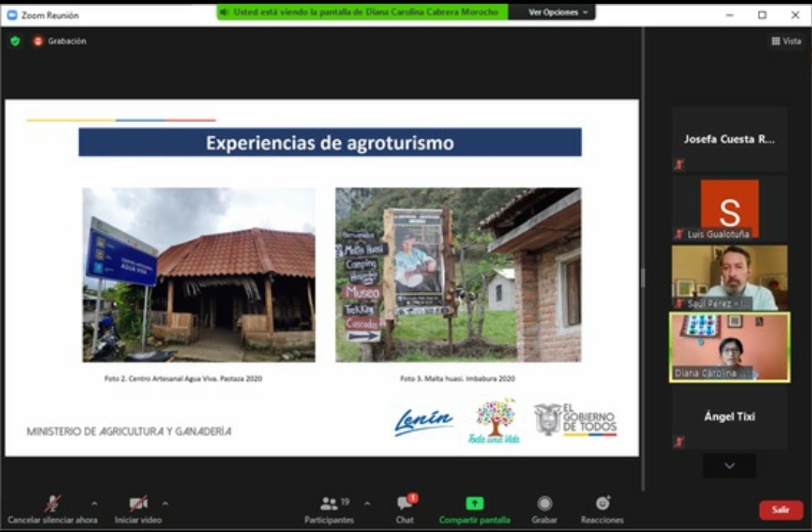Image resolution: width=812 pixels, height=532 pixels.
Task: Expand video options arrow beside camera
Action: pyautogui.click(x=165, y=503)
